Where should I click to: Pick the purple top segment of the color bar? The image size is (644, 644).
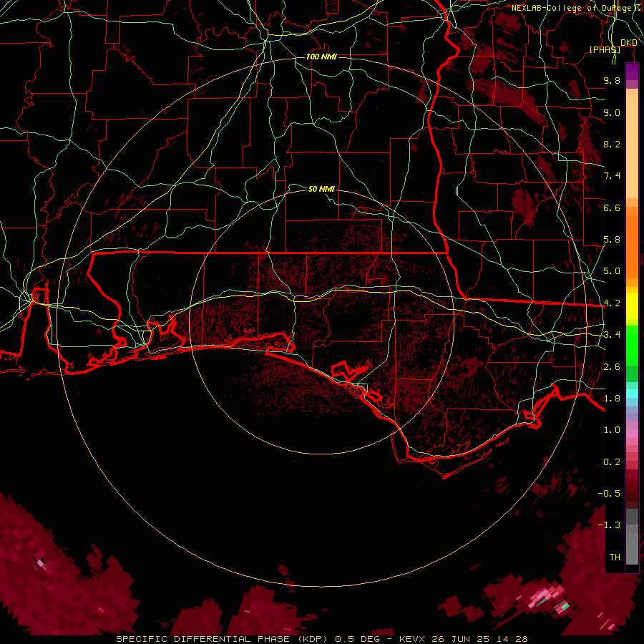(x=632, y=72)
